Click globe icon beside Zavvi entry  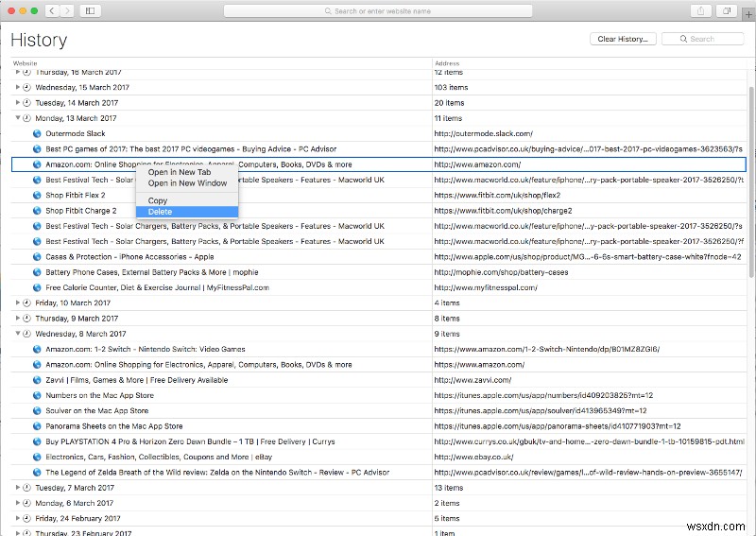37,380
